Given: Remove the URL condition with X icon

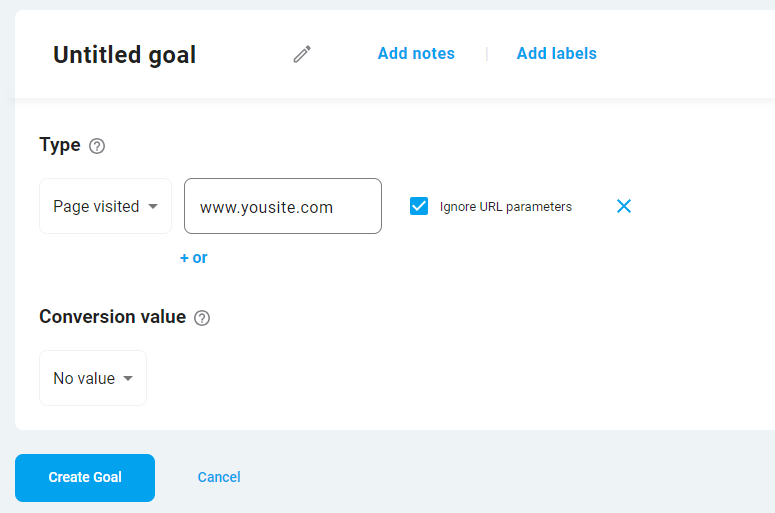Looking at the screenshot, I should coord(624,206).
